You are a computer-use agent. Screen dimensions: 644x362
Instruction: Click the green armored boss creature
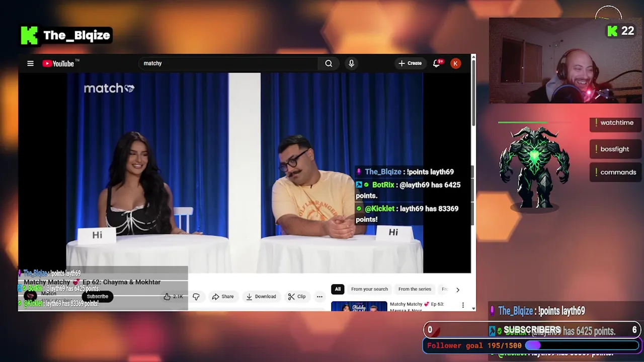click(x=534, y=167)
